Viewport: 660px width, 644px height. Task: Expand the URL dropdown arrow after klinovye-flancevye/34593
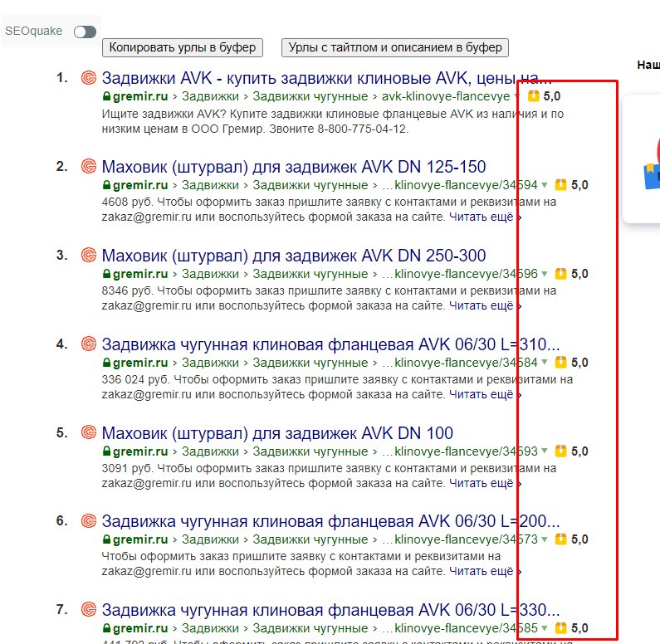pyautogui.click(x=545, y=451)
